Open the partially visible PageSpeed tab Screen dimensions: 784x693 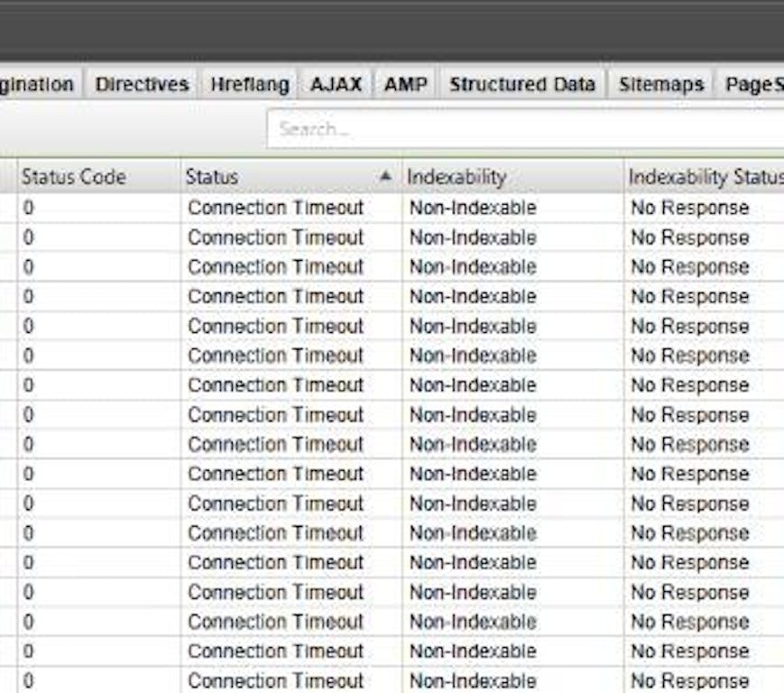(751, 85)
